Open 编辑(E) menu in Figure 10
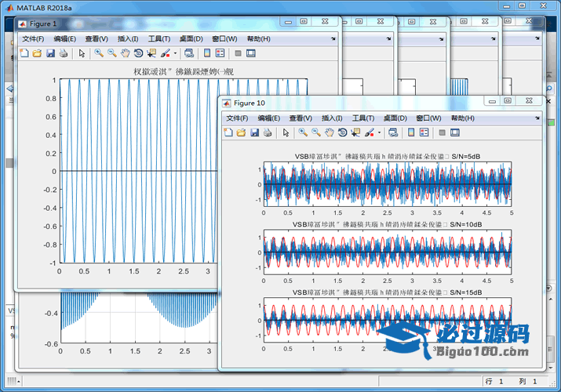561x392 pixels. pos(268,118)
